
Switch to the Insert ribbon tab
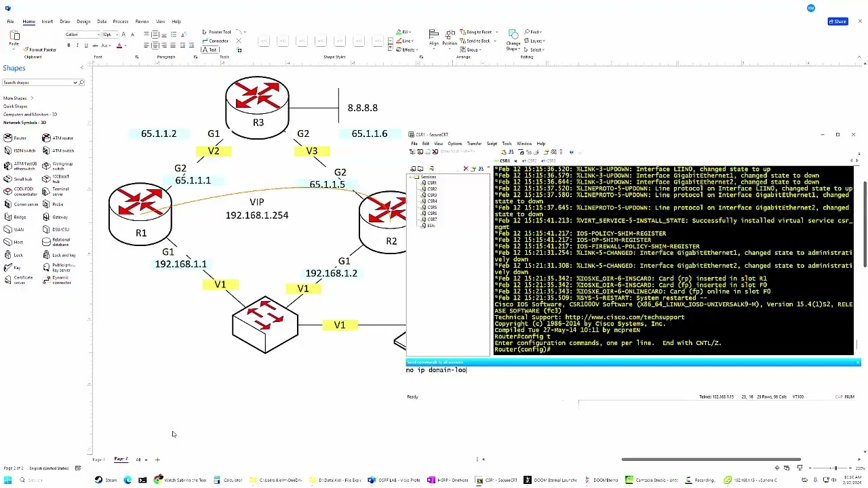pos(47,22)
